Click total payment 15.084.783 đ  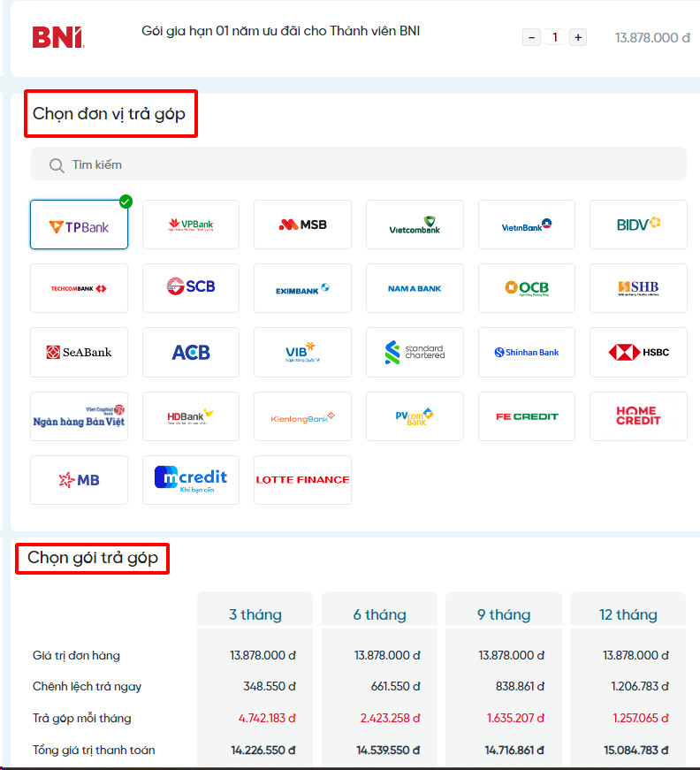click(636, 750)
